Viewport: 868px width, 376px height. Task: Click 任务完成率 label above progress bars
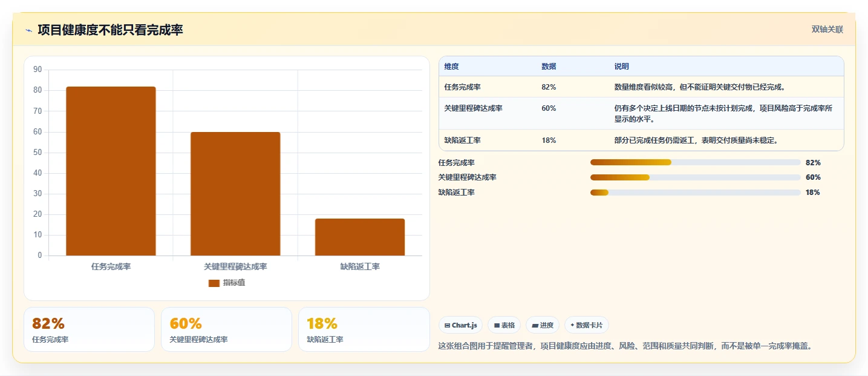tap(456, 162)
